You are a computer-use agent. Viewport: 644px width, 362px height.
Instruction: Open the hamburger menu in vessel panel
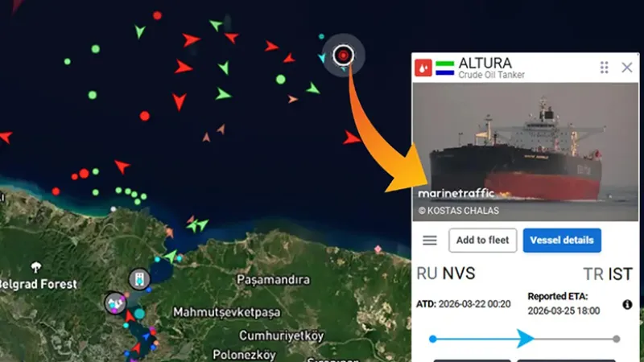point(430,240)
